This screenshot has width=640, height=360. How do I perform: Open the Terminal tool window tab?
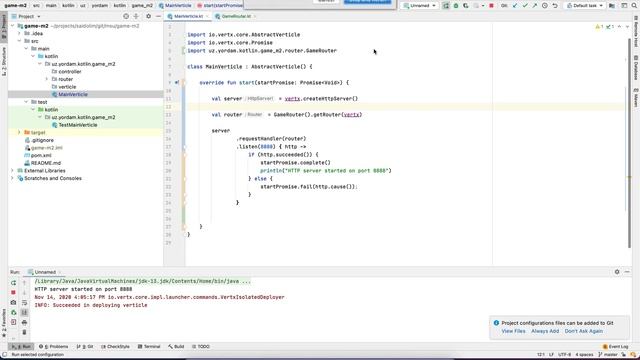click(149, 347)
